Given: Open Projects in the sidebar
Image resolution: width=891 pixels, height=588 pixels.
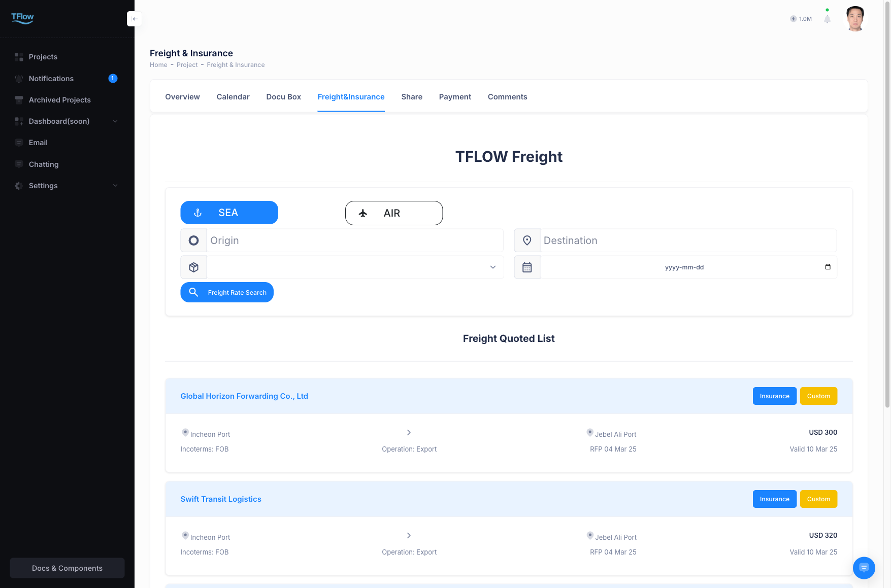Looking at the screenshot, I should coord(43,57).
